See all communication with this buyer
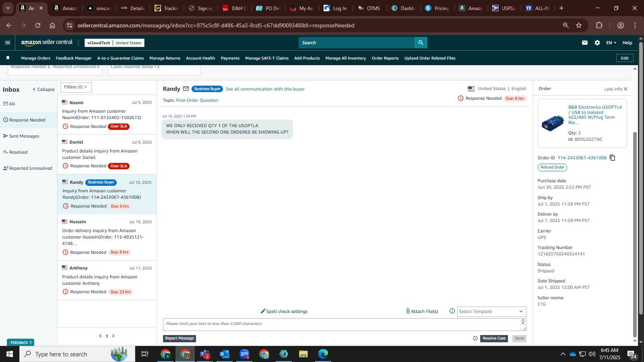The height and width of the screenshot is (362, 644). [x=265, y=89]
